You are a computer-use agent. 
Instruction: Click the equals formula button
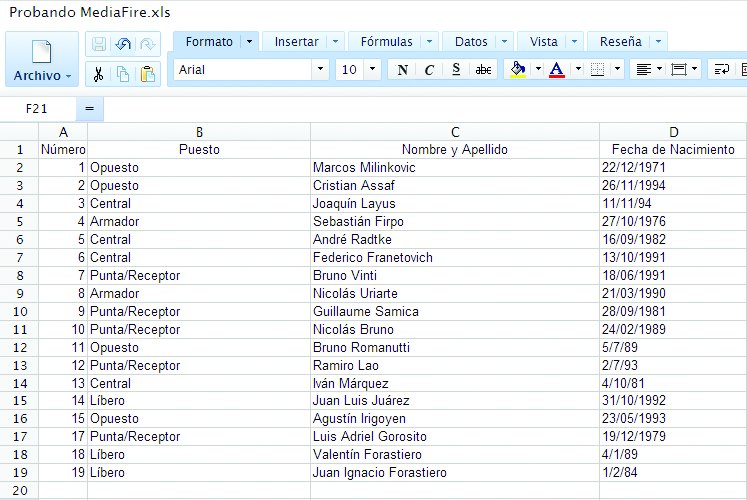(89, 109)
